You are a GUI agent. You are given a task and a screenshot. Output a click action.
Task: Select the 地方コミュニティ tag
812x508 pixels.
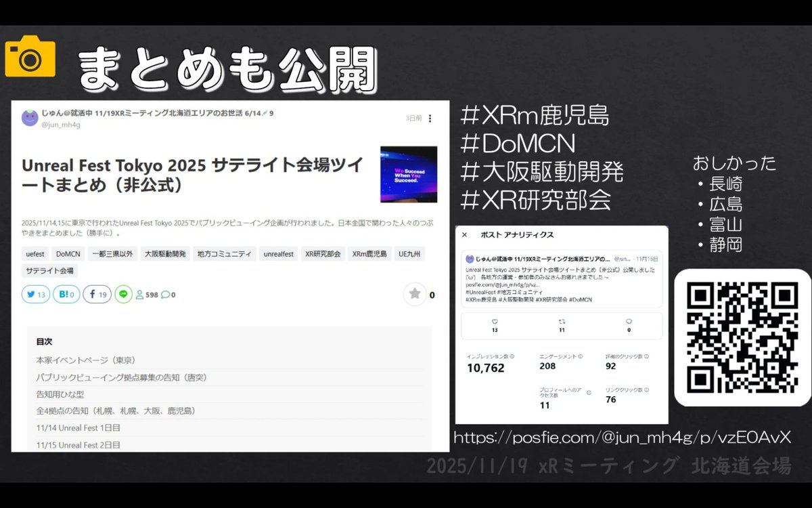pyautogui.click(x=225, y=254)
